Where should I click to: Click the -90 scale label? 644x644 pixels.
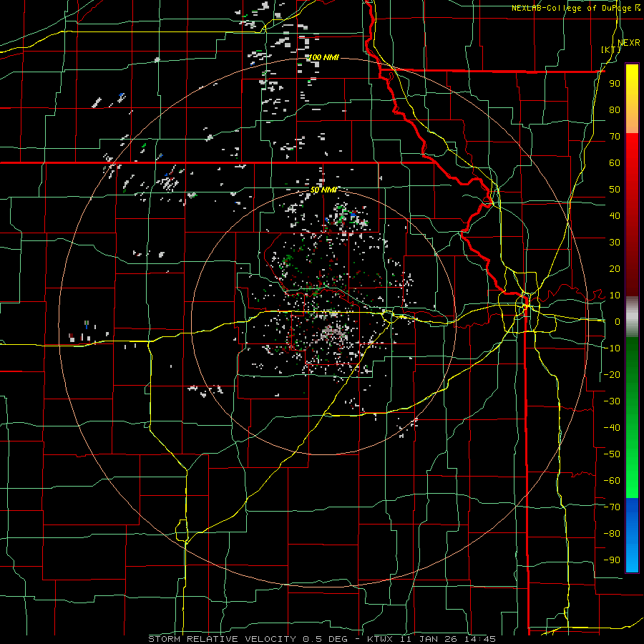pyautogui.click(x=612, y=560)
